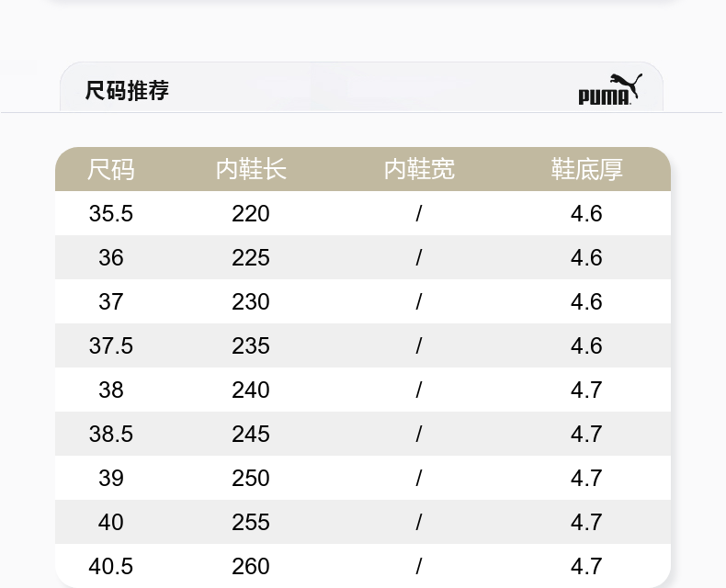The width and height of the screenshot is (726, 588).
Task: Select the 内鞋长 column header
Action: click(251, 170)
